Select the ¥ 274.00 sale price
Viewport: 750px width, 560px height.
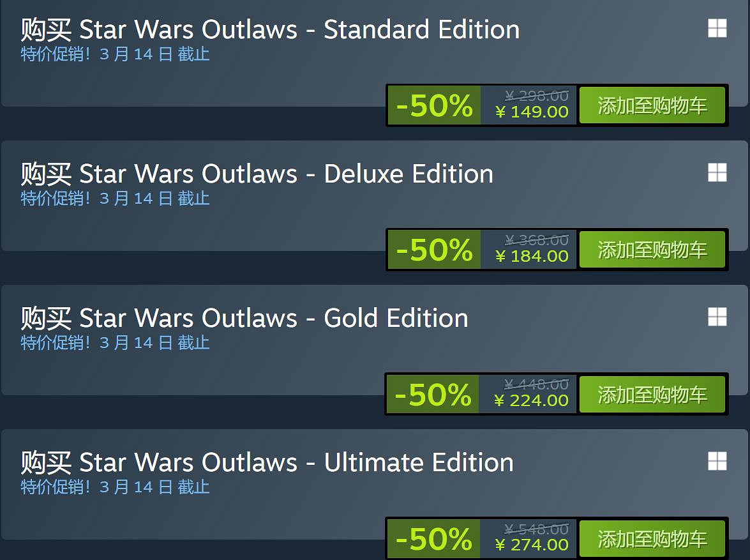tap(531, 545)
